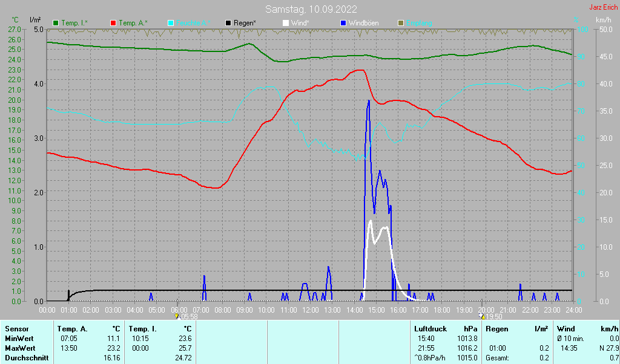Click the '5.0' rain axis label at top
The image size is (620, 364).
[x=38, y=29]
